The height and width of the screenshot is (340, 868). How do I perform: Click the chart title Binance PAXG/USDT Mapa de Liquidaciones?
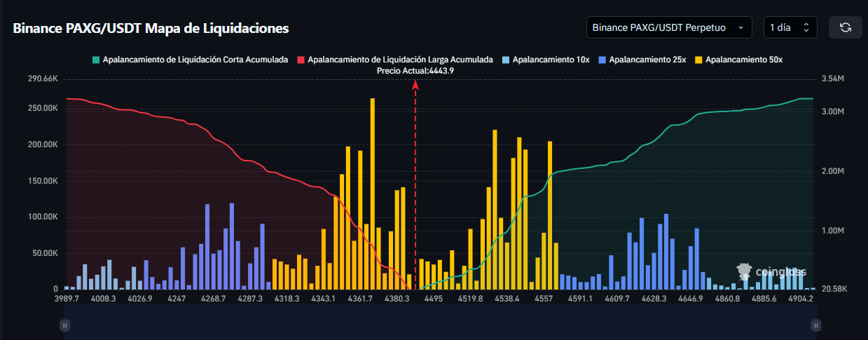click(151, 29)
